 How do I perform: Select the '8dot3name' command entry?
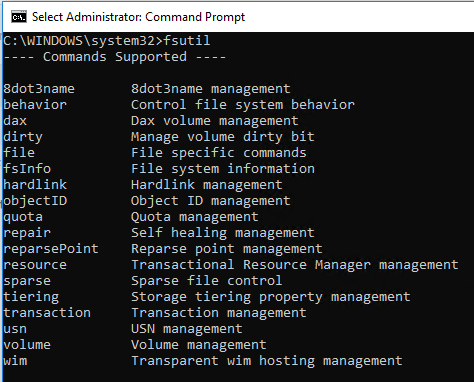click(x=39, y=89)
